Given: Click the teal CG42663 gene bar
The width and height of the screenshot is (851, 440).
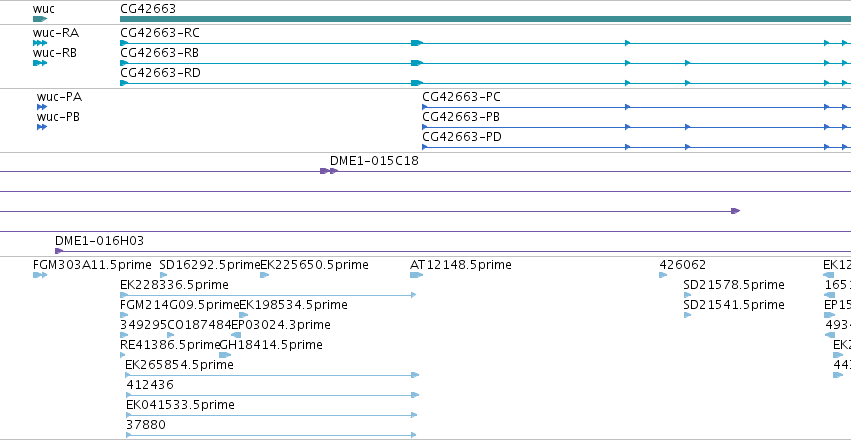Looking at the screenshot, I should click(x=485, y=19).
